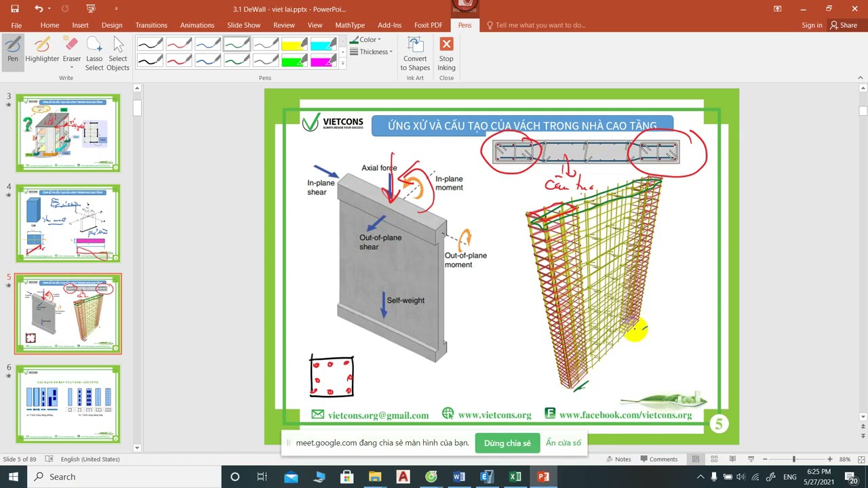Switch to the Animations tab
Viewport: 868px width, 488px height.
click(197, 25)
